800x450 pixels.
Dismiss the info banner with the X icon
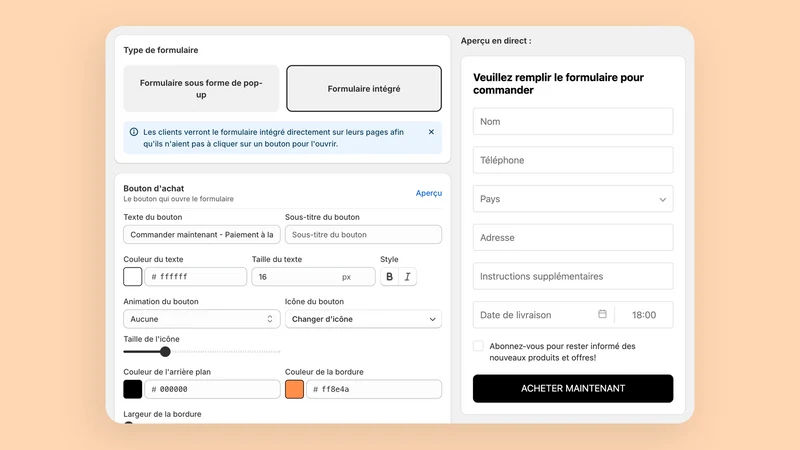coord(431,132)
